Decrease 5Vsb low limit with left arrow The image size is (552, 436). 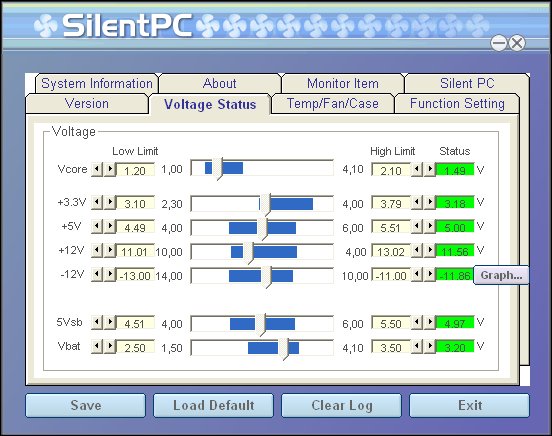[97, 322]
